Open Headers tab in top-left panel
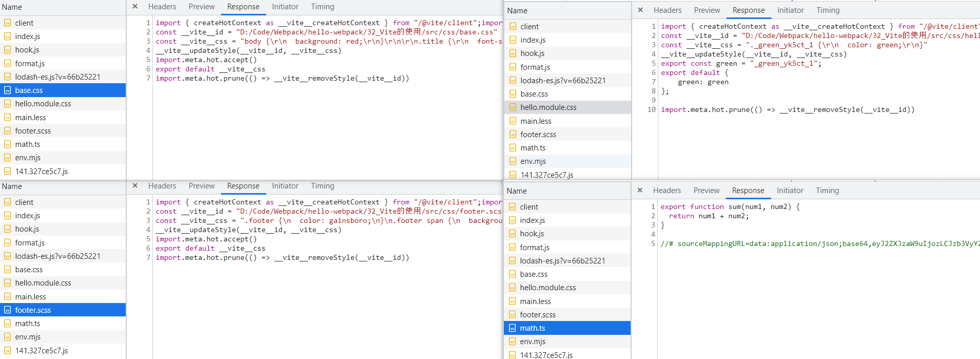This screenshot has height=359, width=980. point(162,7)
